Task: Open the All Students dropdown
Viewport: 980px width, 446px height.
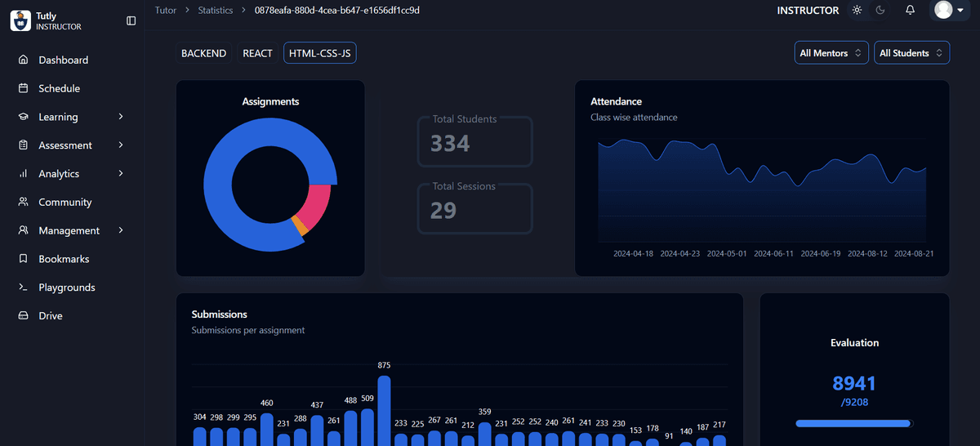Action: coord(911,53)
